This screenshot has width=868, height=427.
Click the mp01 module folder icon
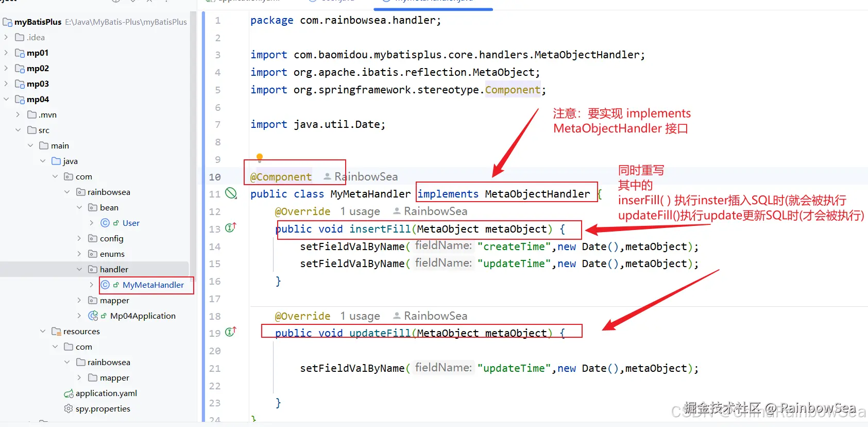pos(20,53)
